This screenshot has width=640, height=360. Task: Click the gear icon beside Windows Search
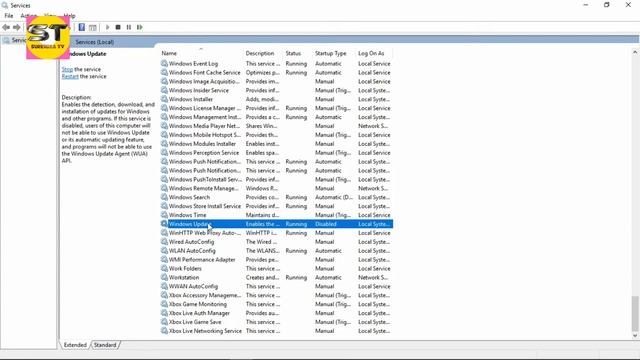[x=164, y=197]
